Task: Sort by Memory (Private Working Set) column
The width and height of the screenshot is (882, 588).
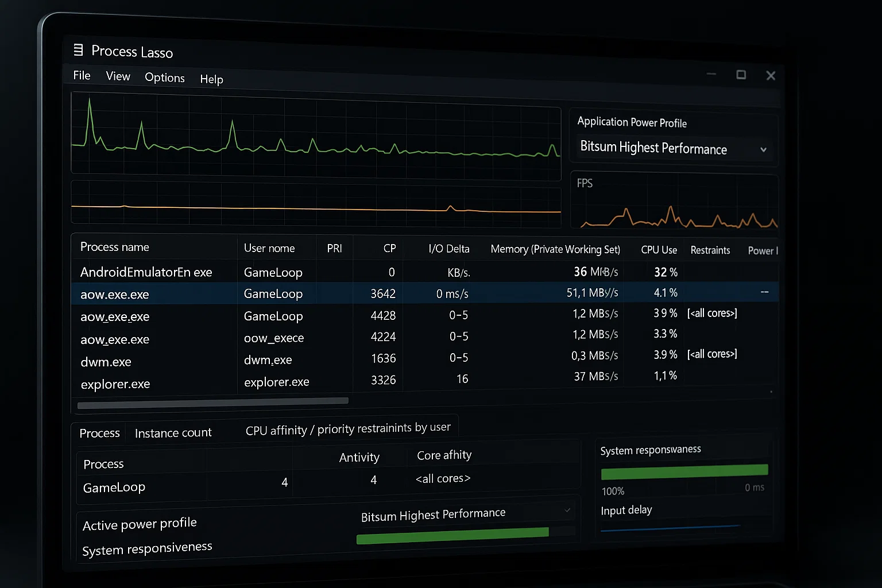Action: click(x=555, y=249)
